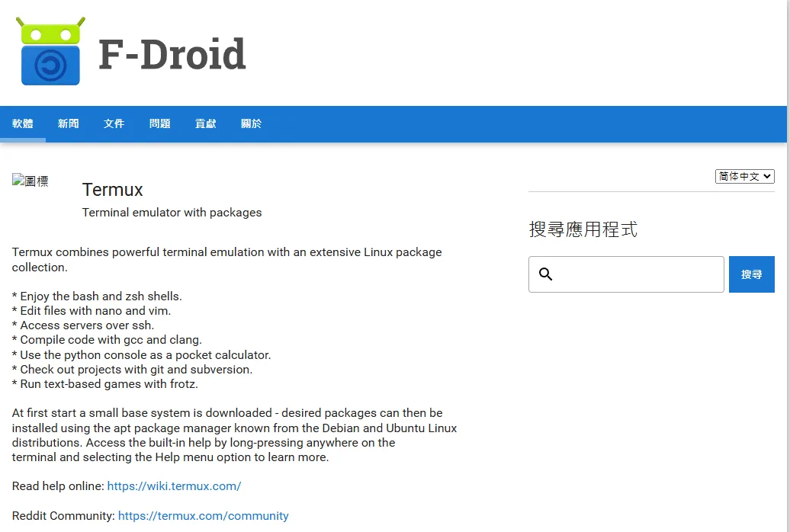Screen dimensions: 790x532
Task: Click 'Use the python console as a pocket calculator.'
Action: pyautogui.click(x=142, y=355)
